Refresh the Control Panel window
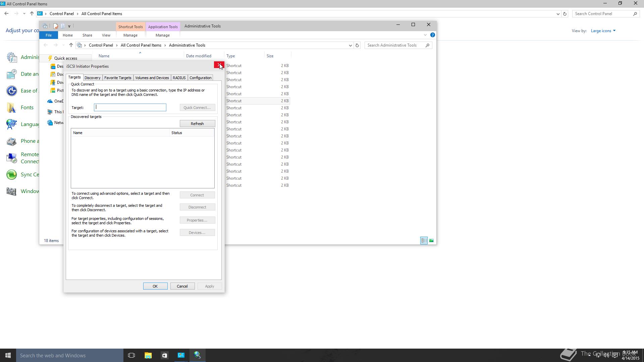Image resolution: width=644 pixels, height=362 pixels. tap(565, 14)
